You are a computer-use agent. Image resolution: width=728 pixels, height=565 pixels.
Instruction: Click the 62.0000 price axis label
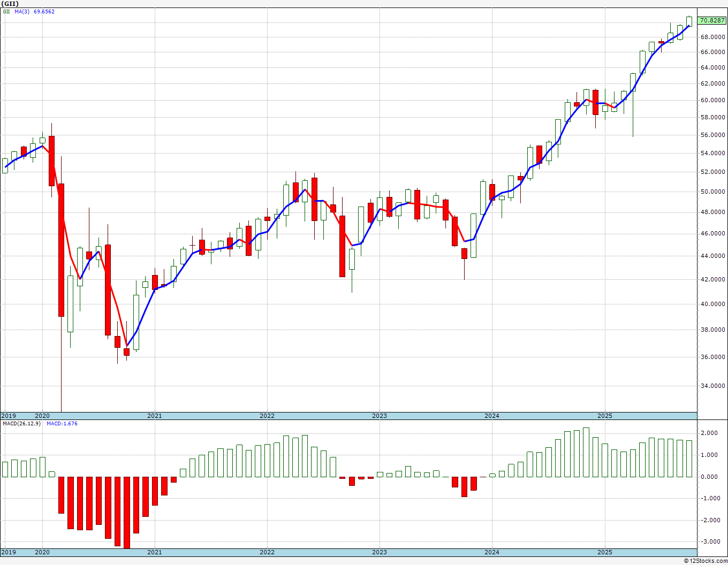pos(713,83)
